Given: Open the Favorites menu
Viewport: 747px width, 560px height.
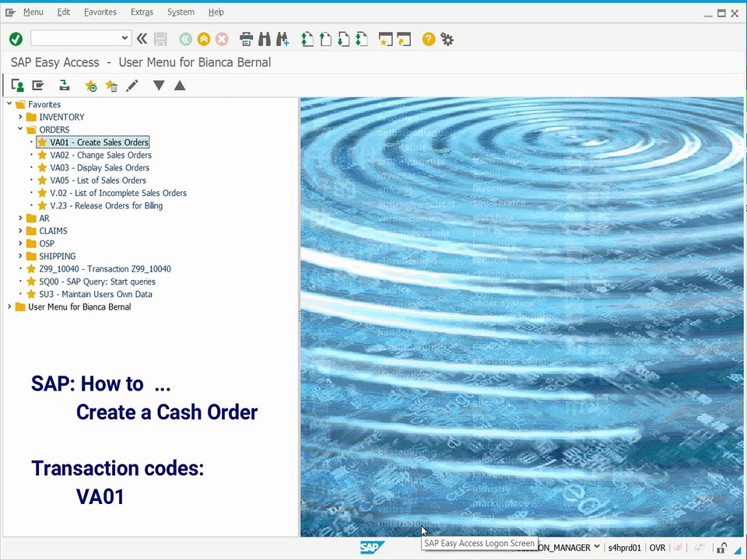Looking at the screenshot, I should (x=100, y=12).
